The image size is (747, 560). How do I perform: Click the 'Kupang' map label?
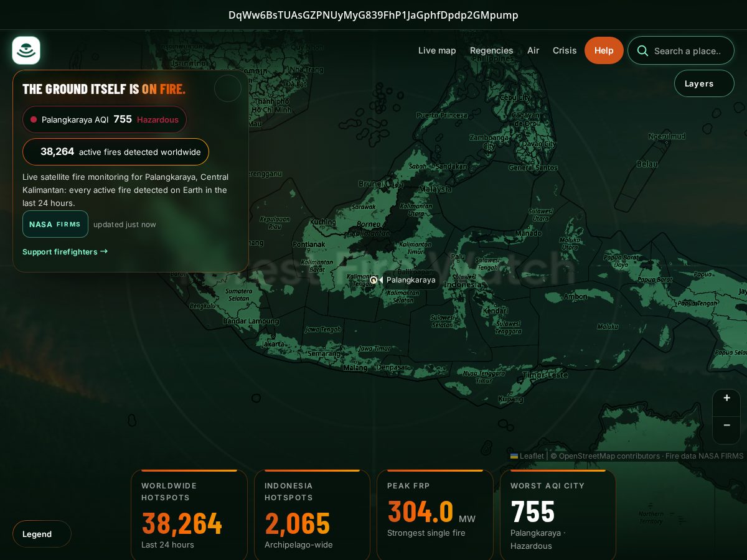[511, 399]
